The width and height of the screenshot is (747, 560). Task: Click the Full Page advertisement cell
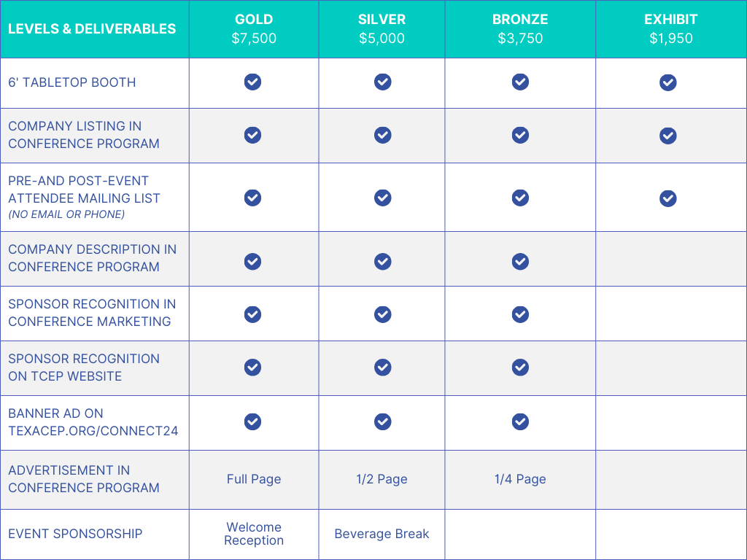click(x=254, y=480)
